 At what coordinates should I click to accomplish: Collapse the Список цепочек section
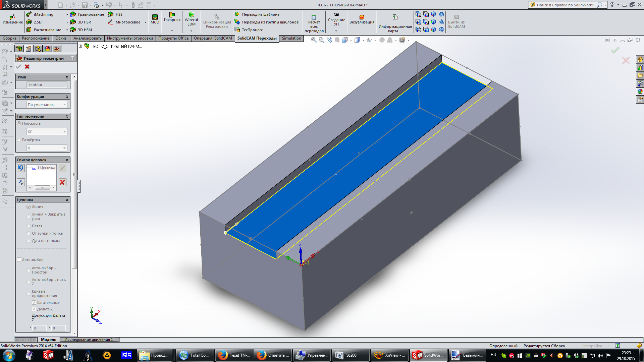(x=67, y=160)
